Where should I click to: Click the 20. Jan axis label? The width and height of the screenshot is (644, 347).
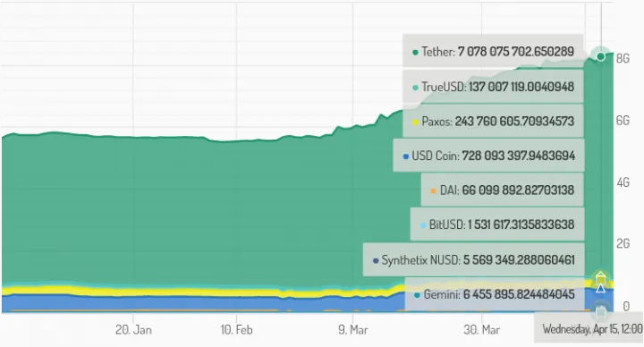(x=133, y=330)
